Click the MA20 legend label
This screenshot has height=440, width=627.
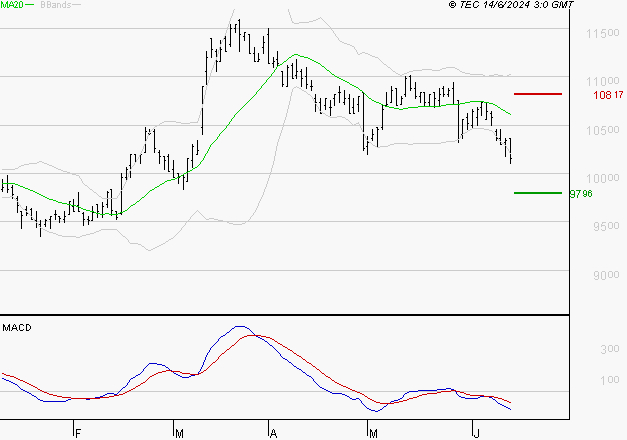[x=12, y=5]
